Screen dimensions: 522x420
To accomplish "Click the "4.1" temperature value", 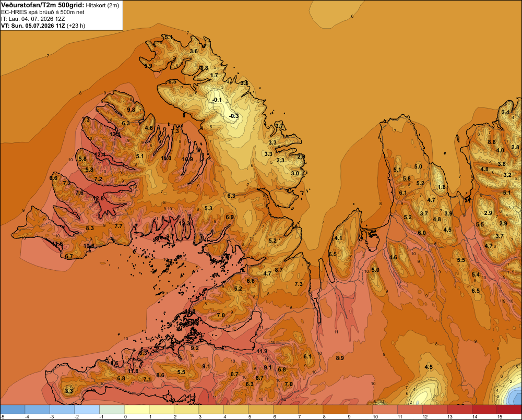I will pos(338,238).
